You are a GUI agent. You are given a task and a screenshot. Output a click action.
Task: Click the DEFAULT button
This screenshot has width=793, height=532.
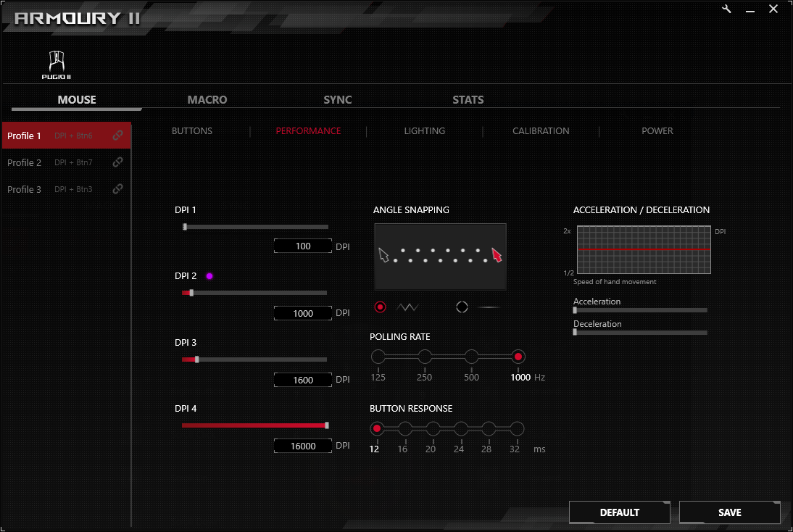(x=620, y=512)
